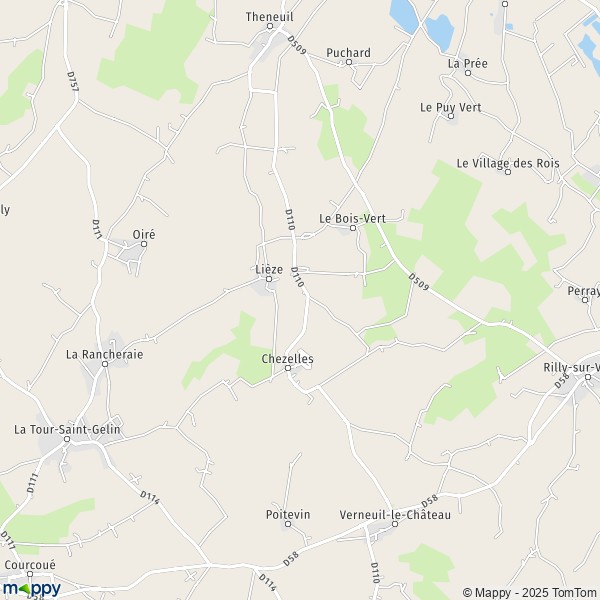Select the Le Village des Rois marker
The height and width of the screenshot is (600, 600).
point(508,172)
